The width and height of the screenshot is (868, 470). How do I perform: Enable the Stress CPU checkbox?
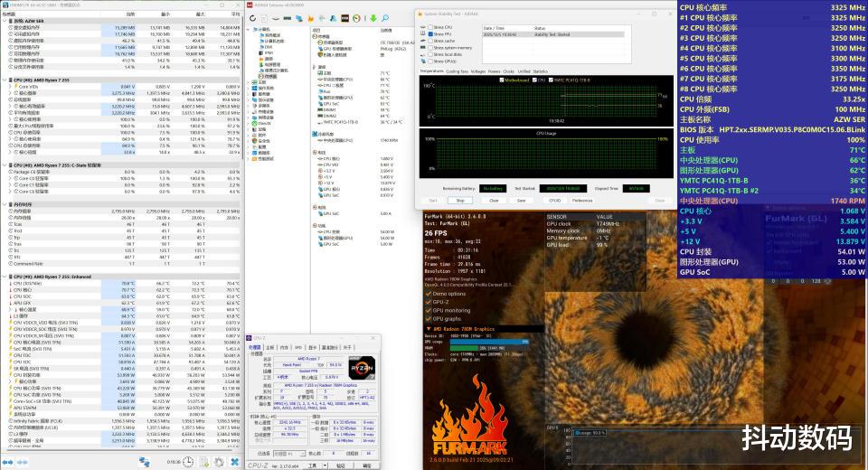429,28
